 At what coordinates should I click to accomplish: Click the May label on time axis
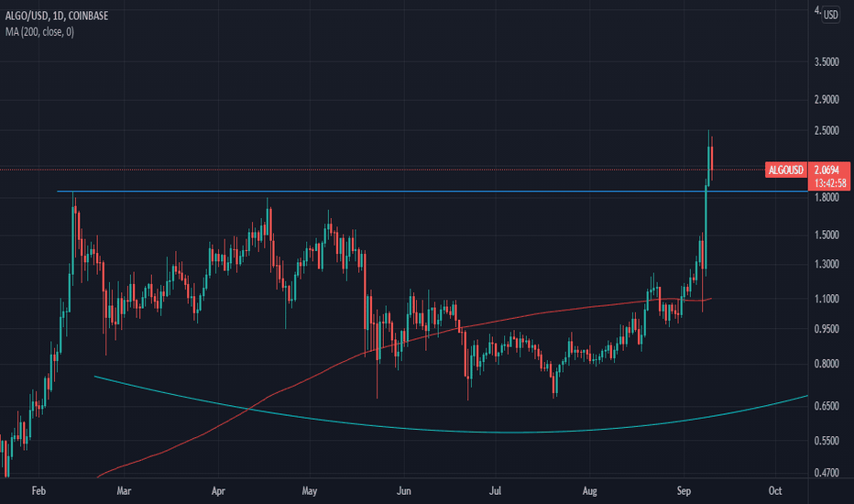coord(310,491)
